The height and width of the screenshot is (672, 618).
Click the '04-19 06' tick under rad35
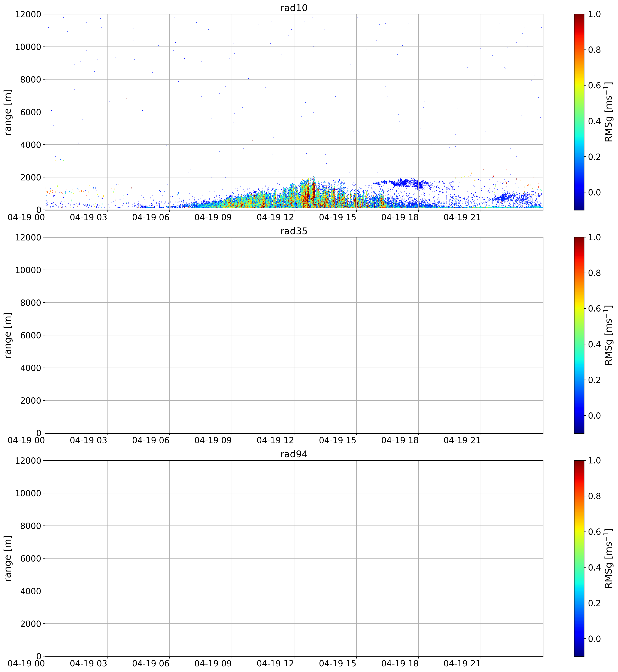151,441
